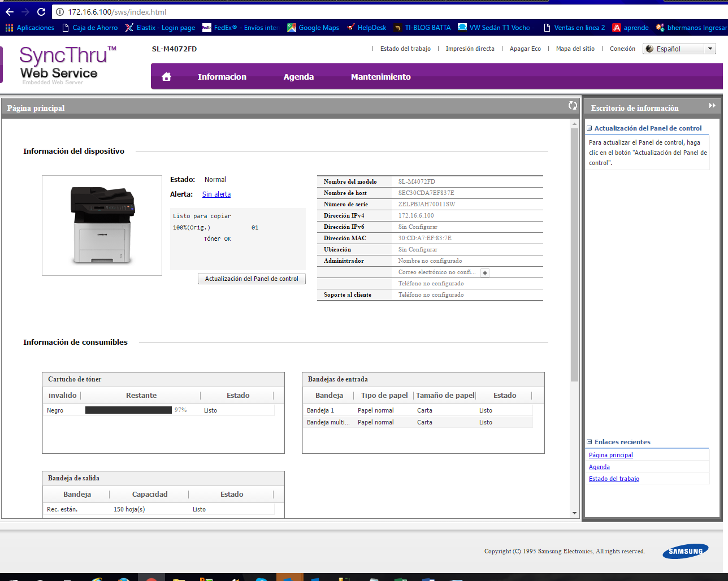Click the Capacidad column header
This screenshot has height=581, width=728.
(x=150, y=495)
